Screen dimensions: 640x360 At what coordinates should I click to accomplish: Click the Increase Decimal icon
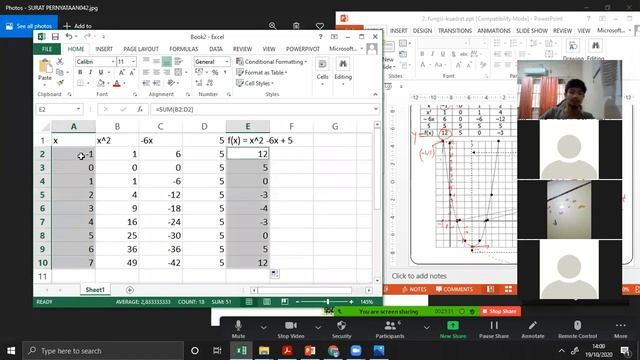click(x=199, y=83)
